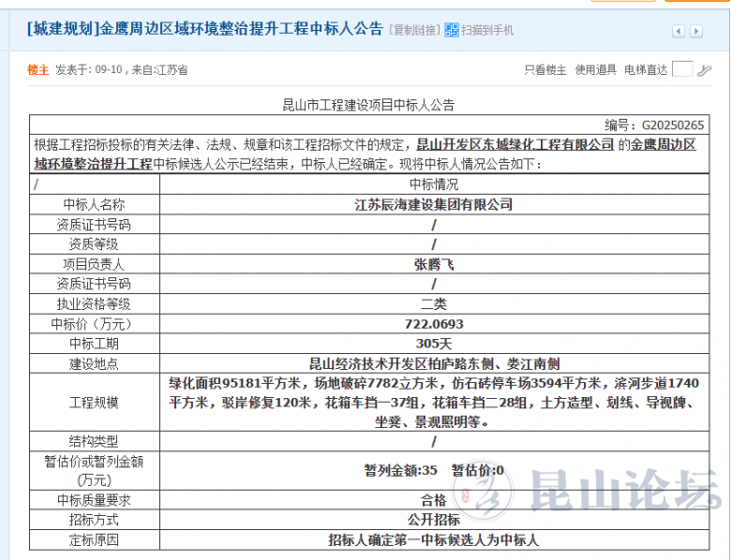This screenshot has height=560, width=731.
Task: Click the floor jump icon beside input box
Action: pos(705,69)
